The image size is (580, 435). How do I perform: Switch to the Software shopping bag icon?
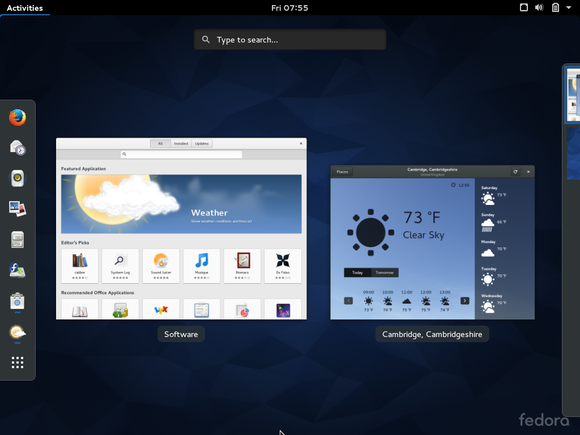pos(17,301)
